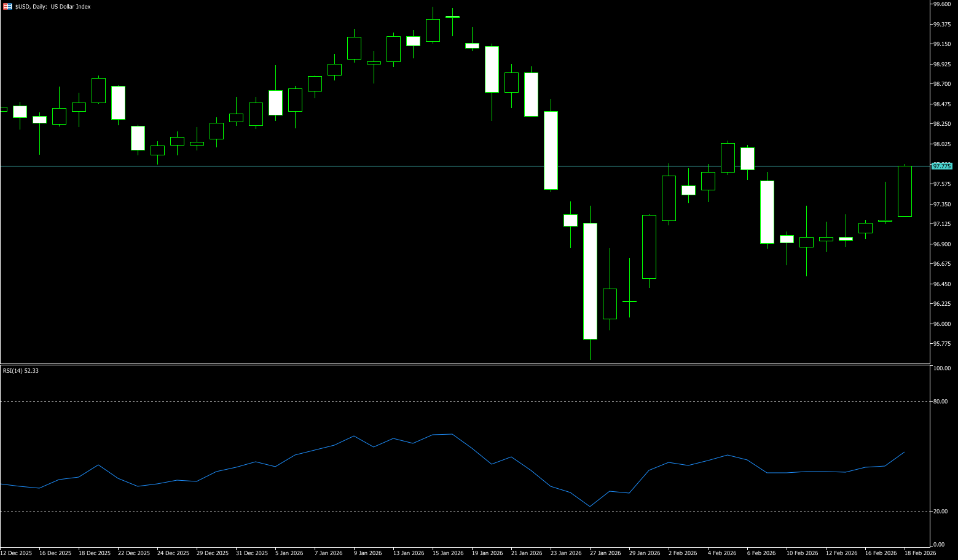The height and width of the screenshot is (560, 958).
Task: Click the 12 Dec 2025 date label
Action: coord(16,553)
